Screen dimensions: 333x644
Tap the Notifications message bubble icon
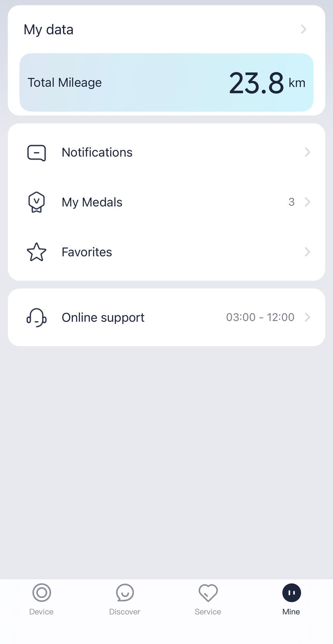[37, 153]
